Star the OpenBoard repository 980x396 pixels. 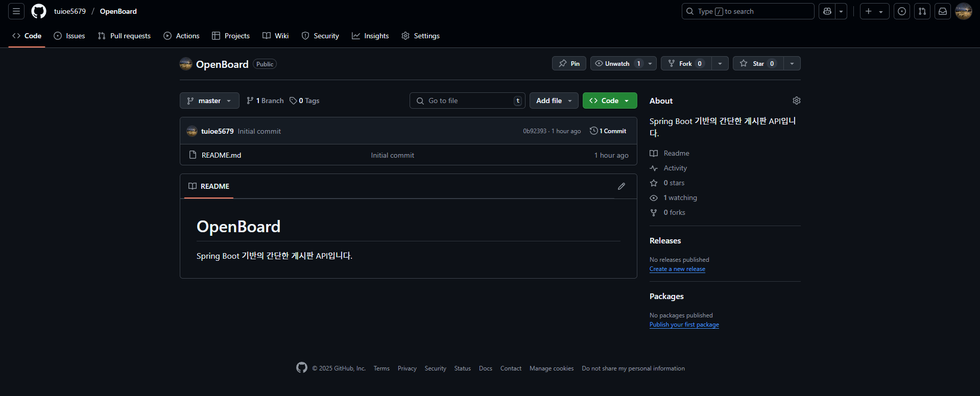(758, 63)
